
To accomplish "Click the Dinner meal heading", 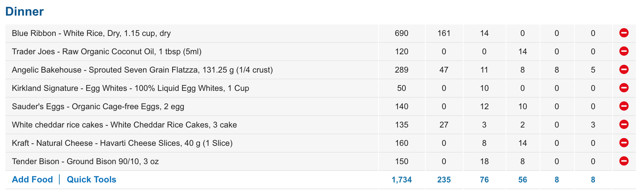I will coord(24,12).
